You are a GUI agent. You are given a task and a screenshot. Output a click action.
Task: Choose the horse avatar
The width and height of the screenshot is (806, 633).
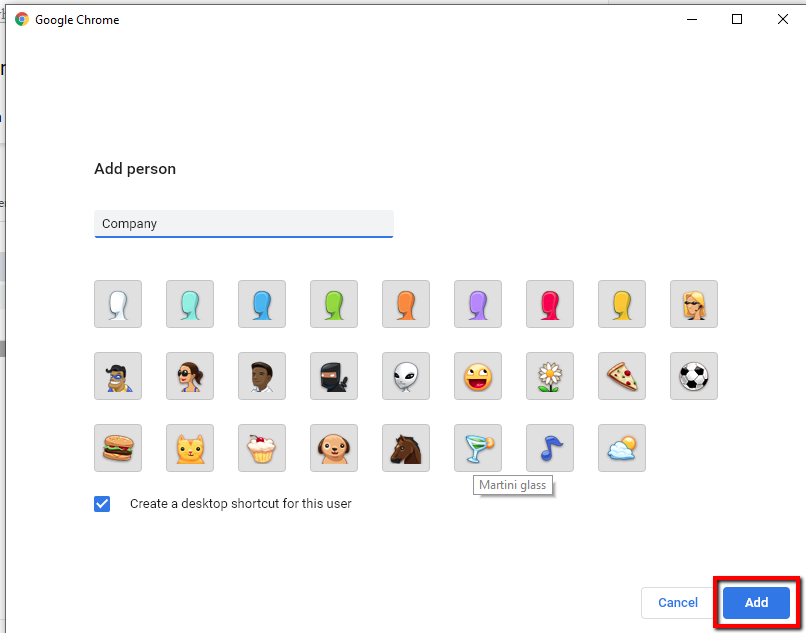[x=406, y=448]
